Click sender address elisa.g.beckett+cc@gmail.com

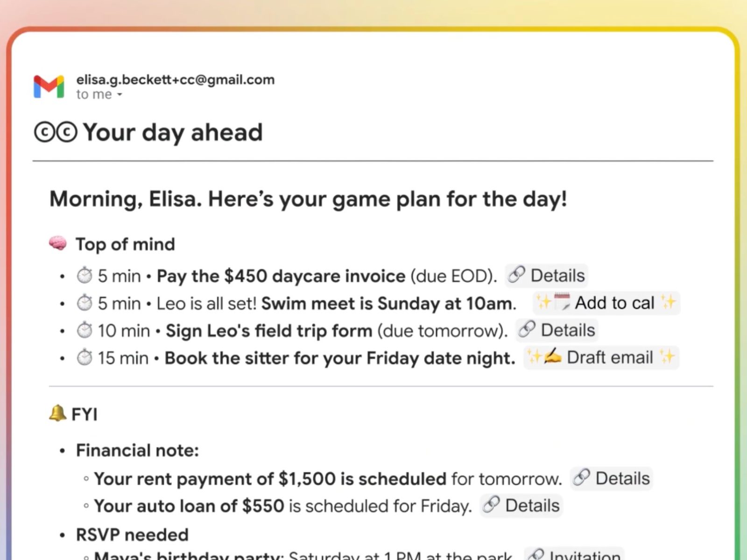pos(175,80)
